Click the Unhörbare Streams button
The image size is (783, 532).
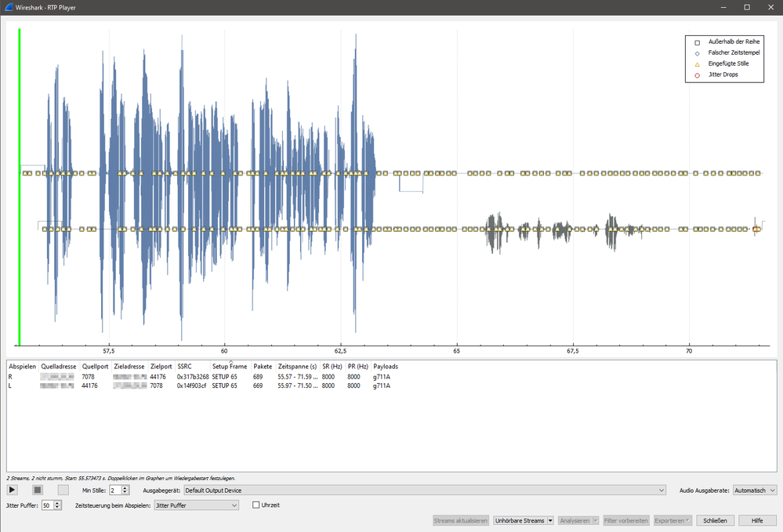coord(520,520)
